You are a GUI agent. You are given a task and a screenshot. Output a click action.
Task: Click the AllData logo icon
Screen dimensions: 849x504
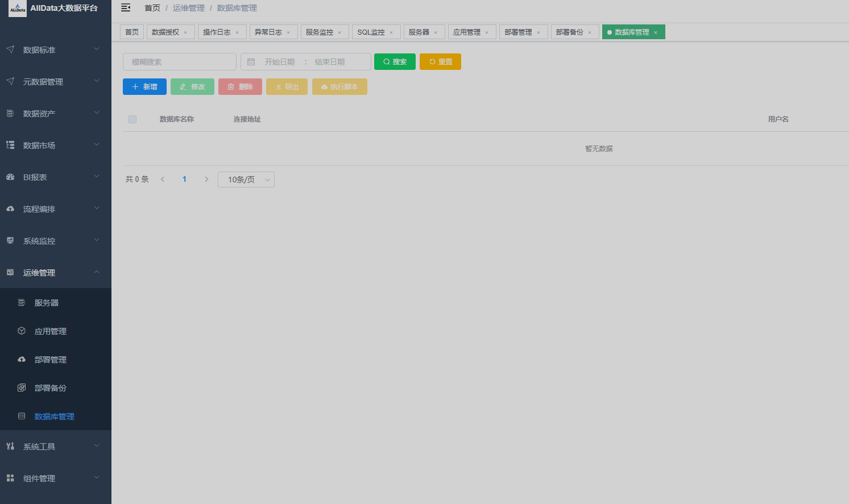(18, 9)
